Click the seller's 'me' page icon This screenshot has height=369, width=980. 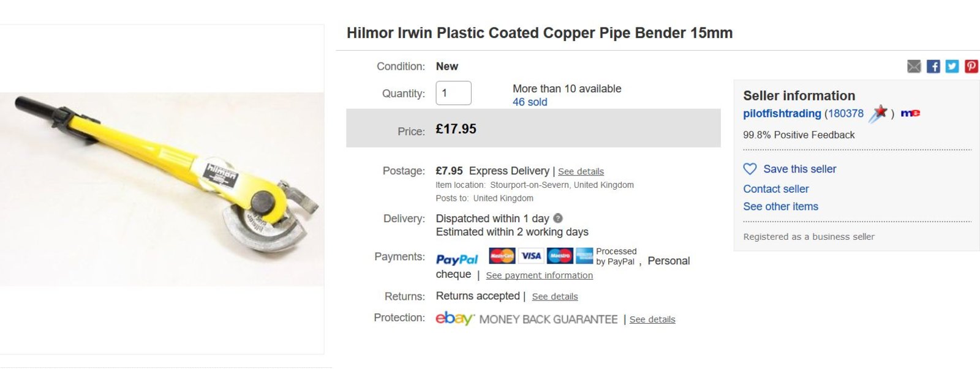point(910,113)
